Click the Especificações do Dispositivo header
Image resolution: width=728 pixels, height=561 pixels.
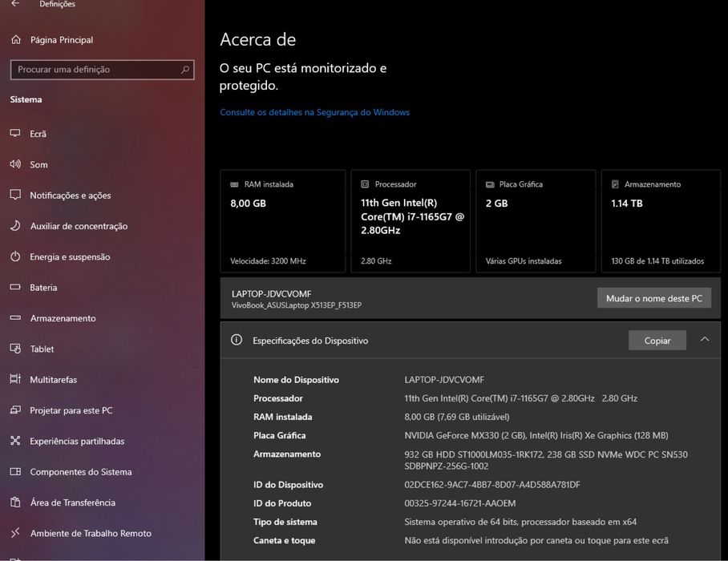click(x=471, y=340)
